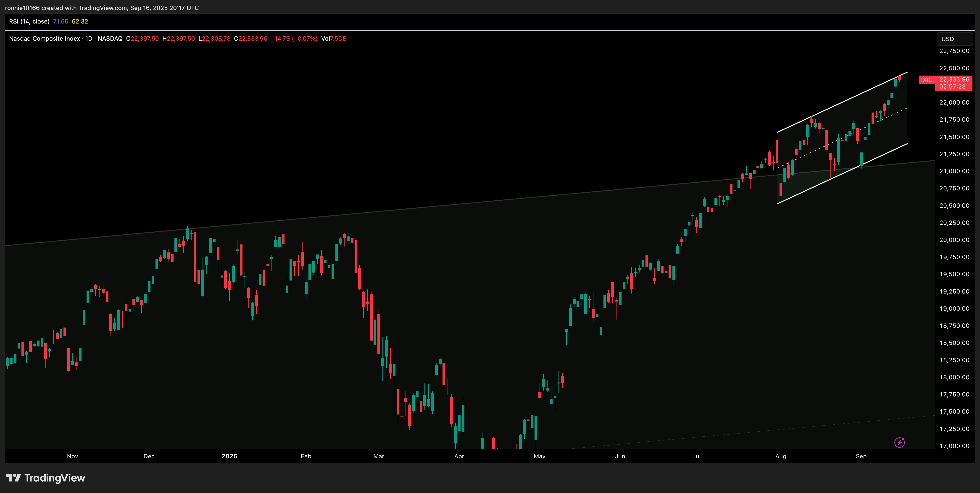Select the dashed channel midline

tap(842, 138)
